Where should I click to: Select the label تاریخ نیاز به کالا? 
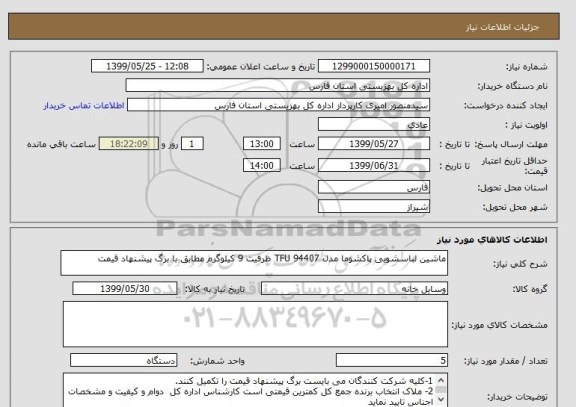[214, 289]
